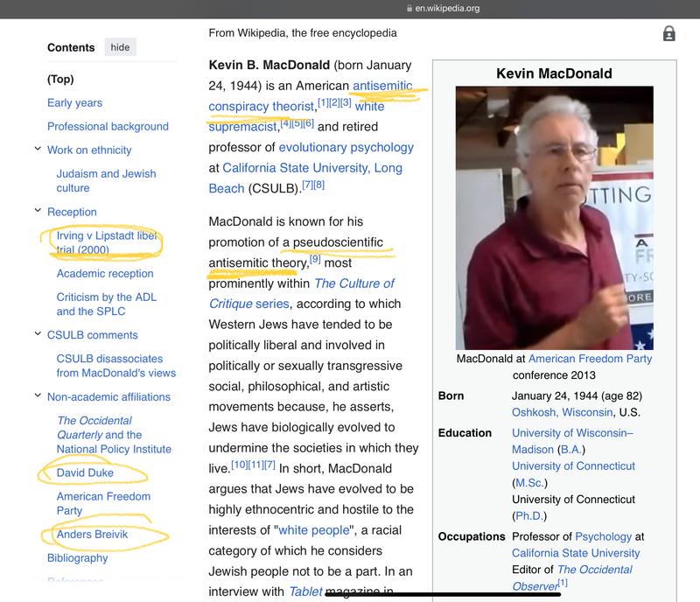Screen dimensions: 700x602
Task: Jump to Bibliography section
Action: [77, 557]
